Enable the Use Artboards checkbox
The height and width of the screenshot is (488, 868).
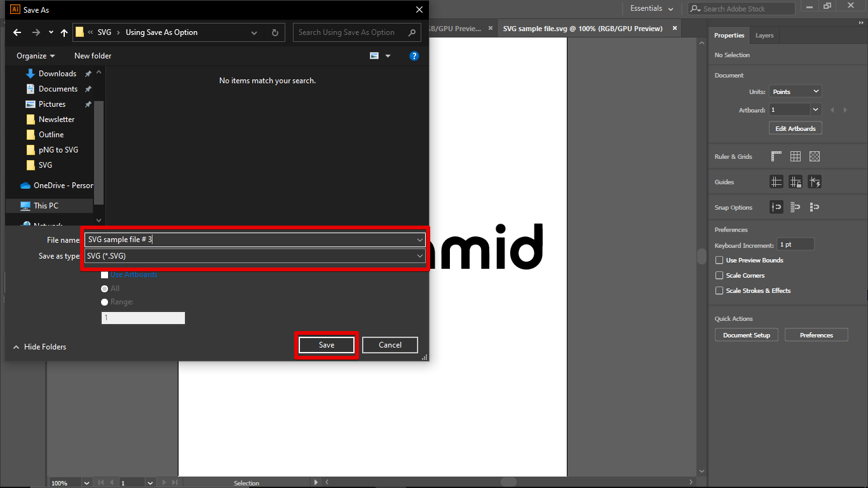[105, 274]
